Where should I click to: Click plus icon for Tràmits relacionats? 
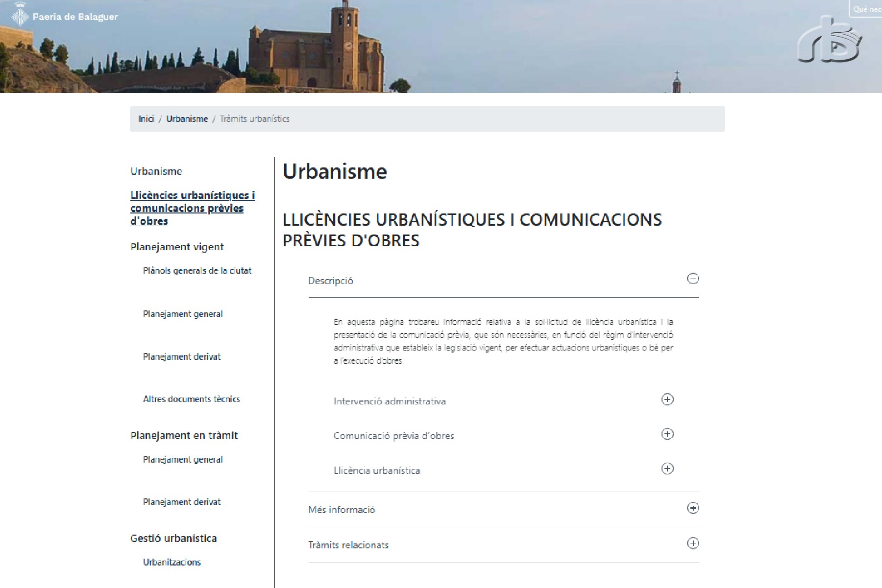pyautogui.click(x=692, y=543)
